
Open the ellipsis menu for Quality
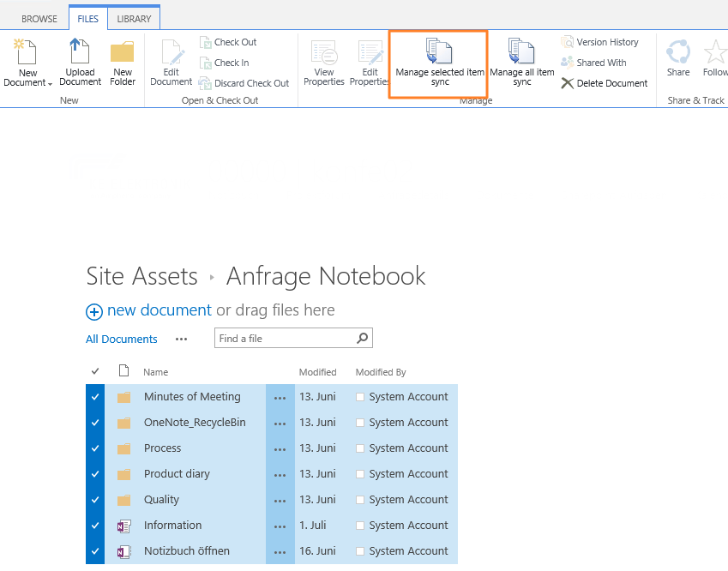point(280,501)
